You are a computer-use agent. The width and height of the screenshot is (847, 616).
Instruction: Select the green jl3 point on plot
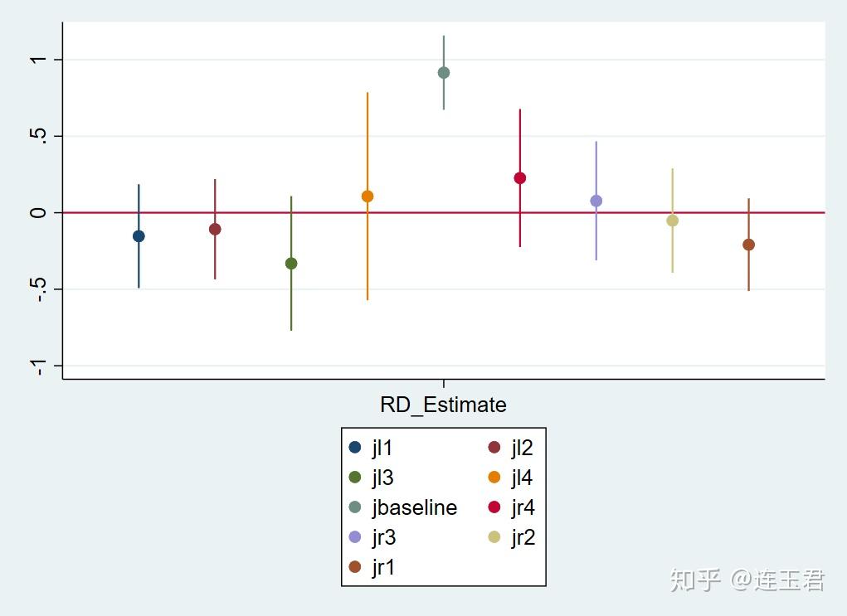pos(291,264)
